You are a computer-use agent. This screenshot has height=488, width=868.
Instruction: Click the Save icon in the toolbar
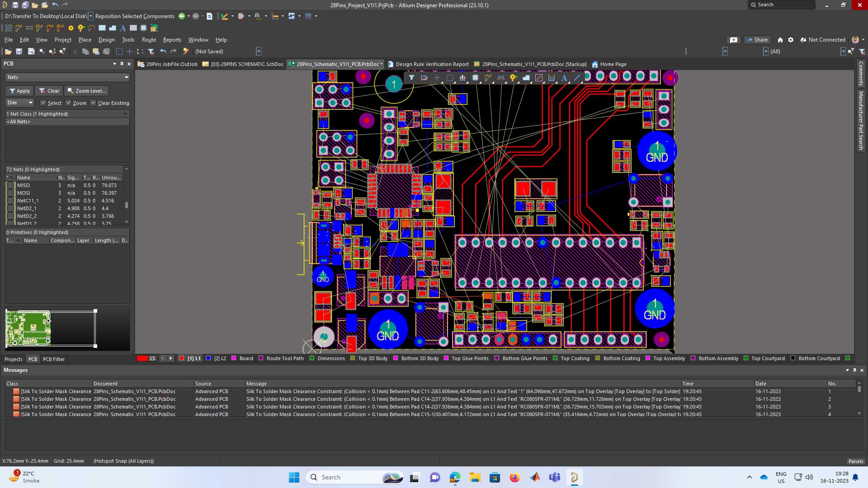[x=19, y=52]
